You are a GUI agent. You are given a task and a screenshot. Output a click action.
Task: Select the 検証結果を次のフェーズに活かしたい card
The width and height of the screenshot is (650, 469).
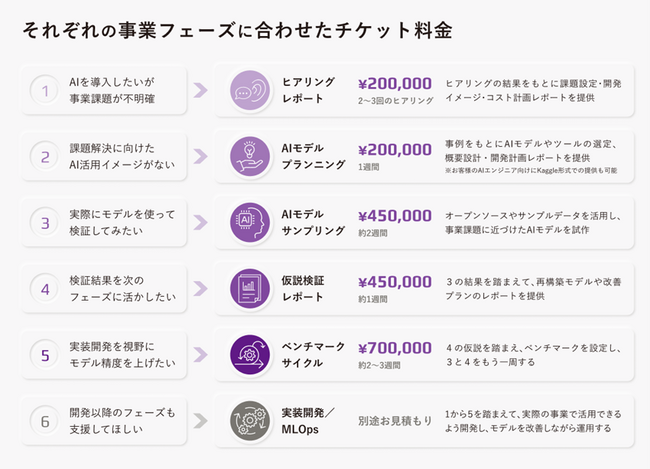tap(104, 288)
